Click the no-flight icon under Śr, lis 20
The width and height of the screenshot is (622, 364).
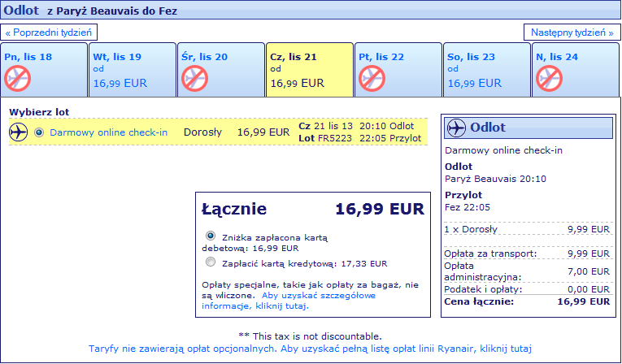(x=195, y=79)
